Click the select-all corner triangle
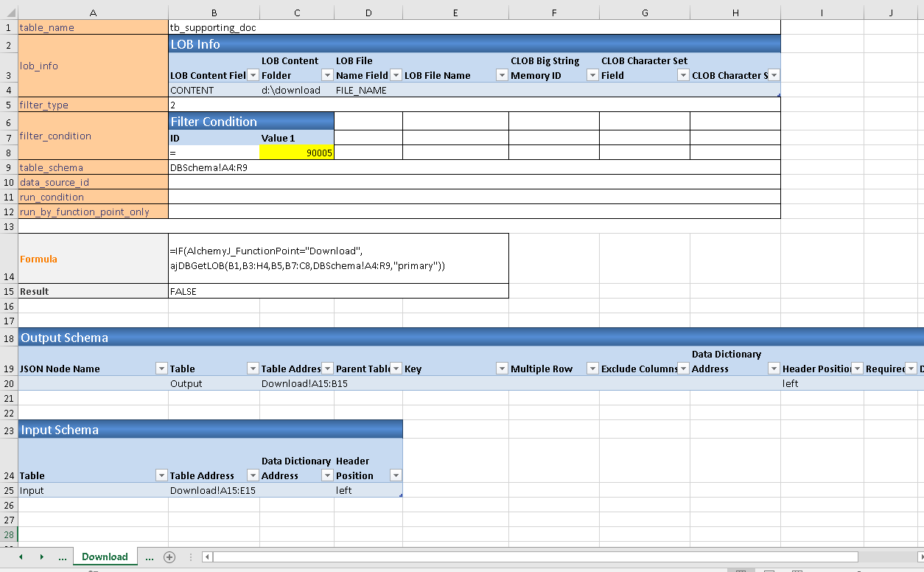 point(9,13)
